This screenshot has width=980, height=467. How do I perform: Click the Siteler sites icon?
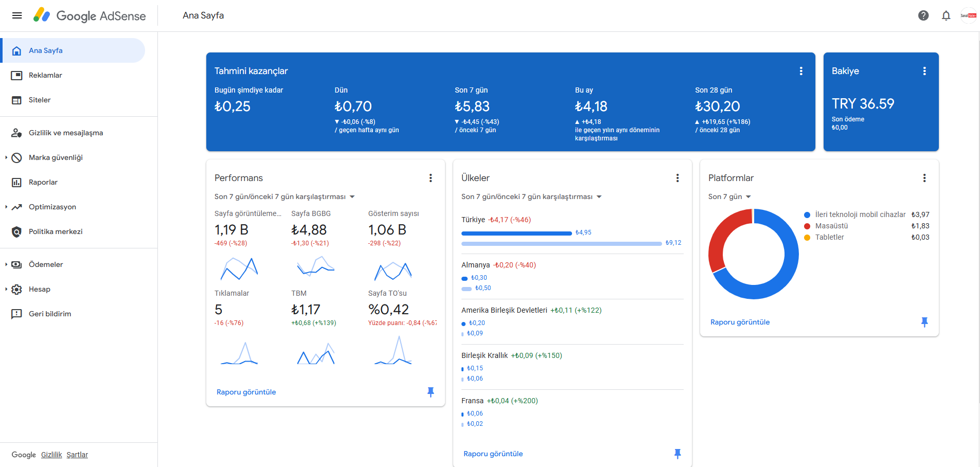coord(16,100)
